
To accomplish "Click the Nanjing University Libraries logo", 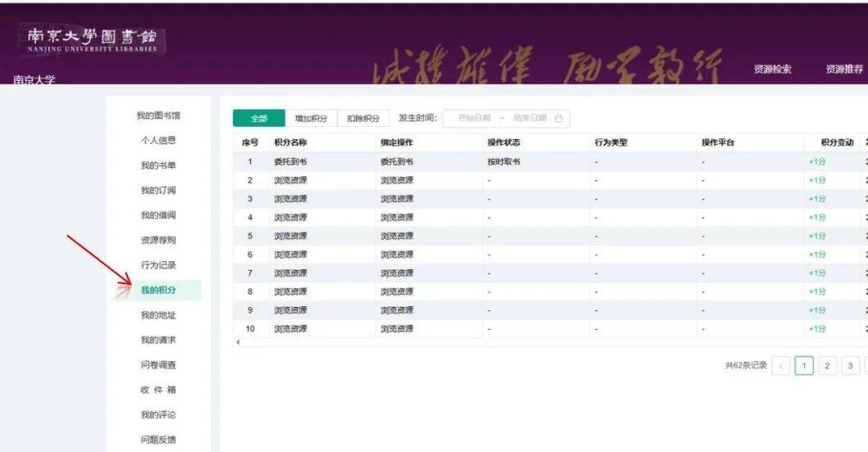I will pyautogui.click(x=92, y=39).
